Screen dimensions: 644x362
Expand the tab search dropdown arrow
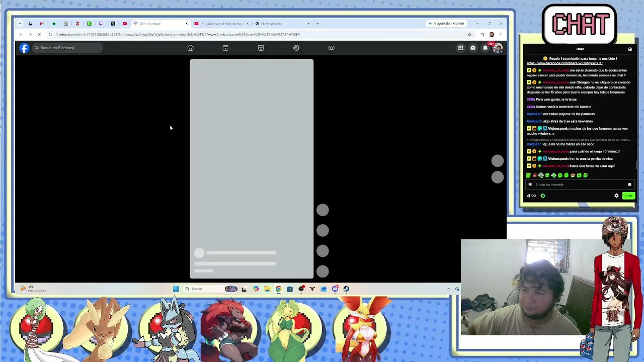click(x=20, y=24)
